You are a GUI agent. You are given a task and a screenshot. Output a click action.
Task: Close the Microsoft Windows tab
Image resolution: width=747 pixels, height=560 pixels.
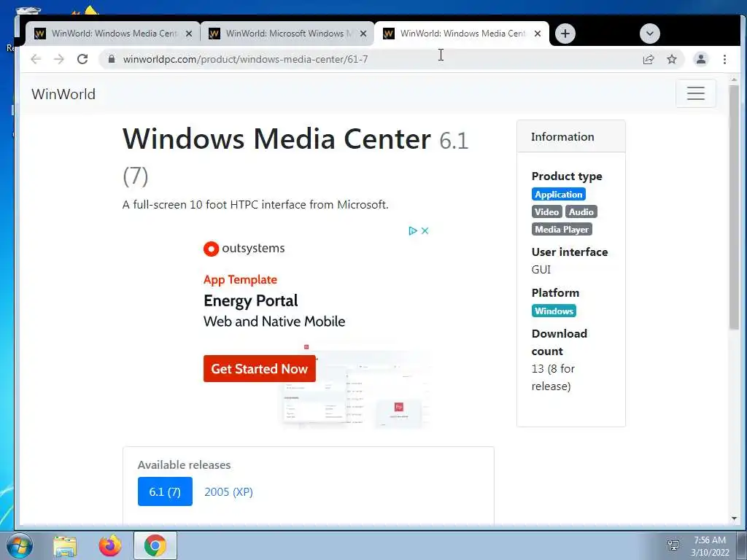tap(363, 34)
